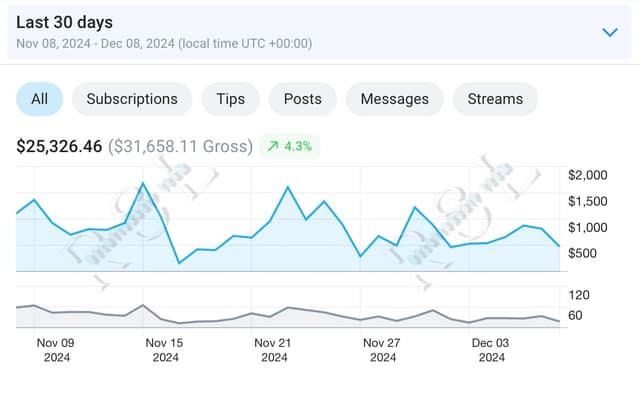This screenshot has width=640, height=407.
Task: Show earnings from Posts
Action: [303, 99]
